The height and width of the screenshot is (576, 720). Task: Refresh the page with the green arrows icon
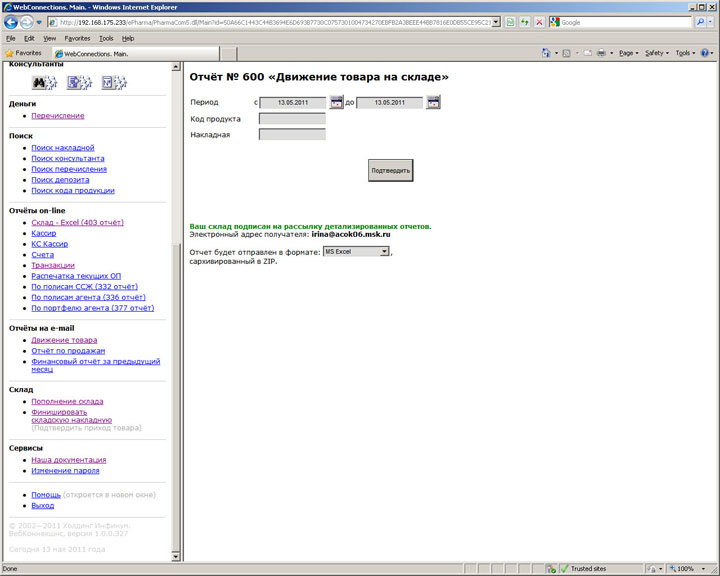[524, 22]
